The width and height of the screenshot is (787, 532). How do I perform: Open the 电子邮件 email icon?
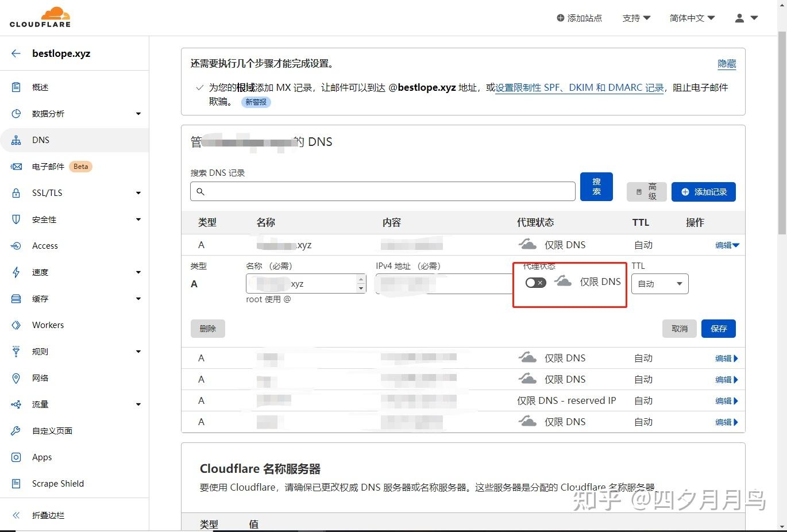click(x=16, y=167)
